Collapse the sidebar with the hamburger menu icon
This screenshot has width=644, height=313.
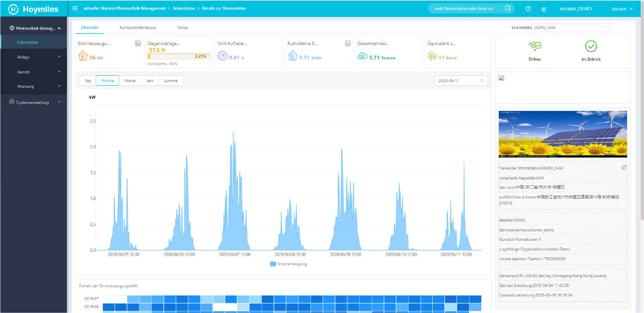(x=75, y=8)
